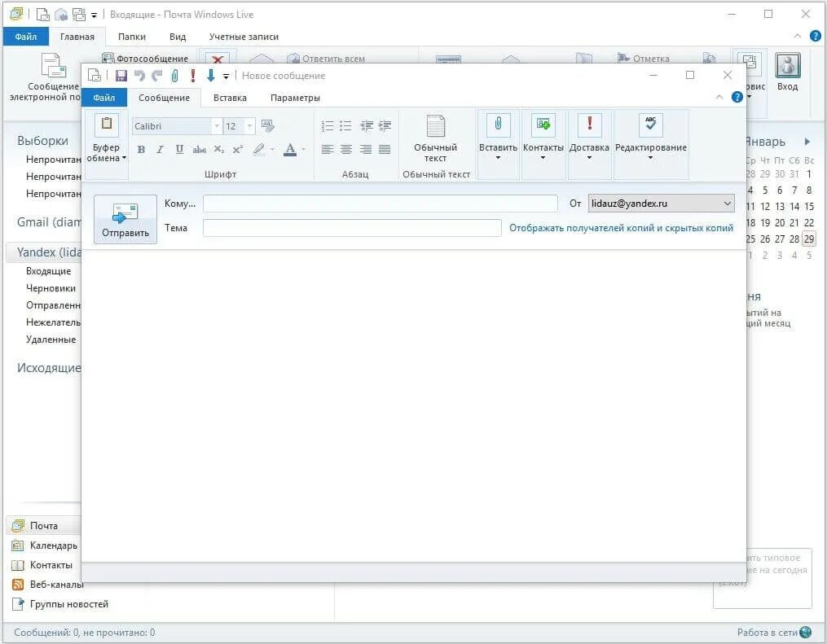Toggle strikethrough formatting

pyautogui.click(x=199, y=150)
